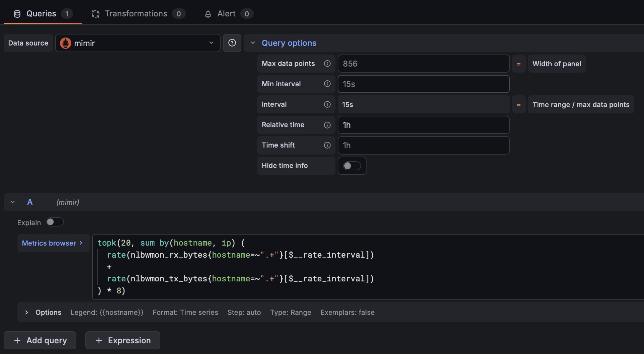Click the Alert bell icon

(x=208, y=14)
